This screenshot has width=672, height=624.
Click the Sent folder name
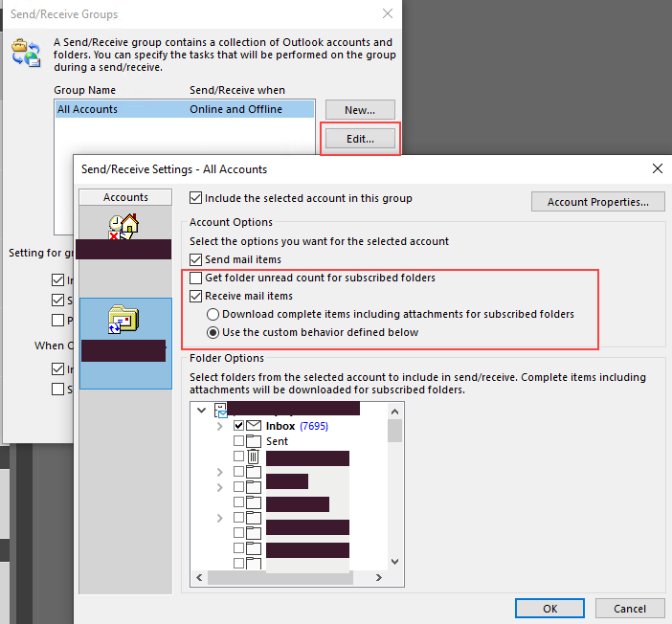277,441
